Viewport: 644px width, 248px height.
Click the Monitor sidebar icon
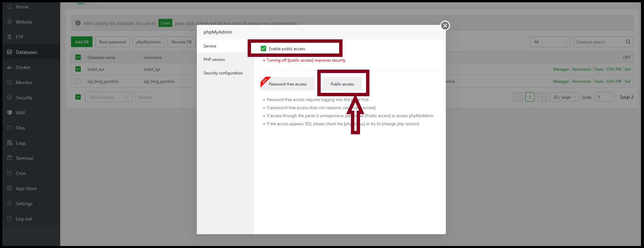pyautogui.click(x=9, y=82)
